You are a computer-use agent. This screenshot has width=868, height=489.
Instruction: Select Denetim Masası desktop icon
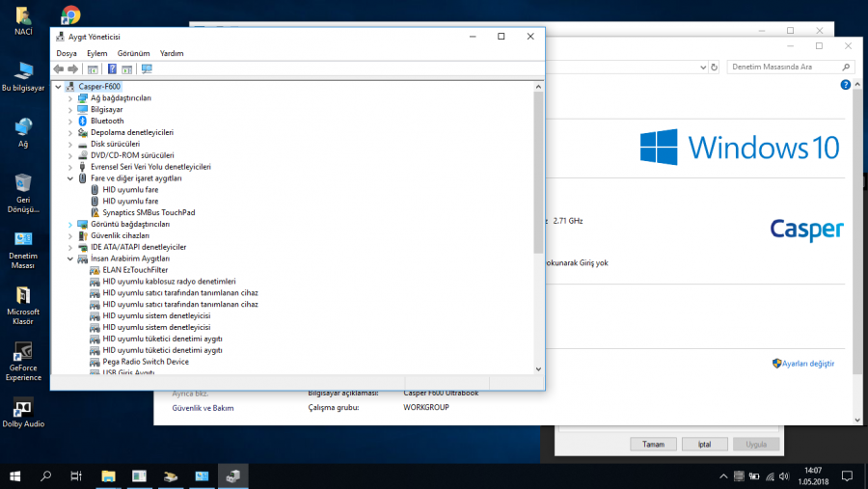pyautogui.click(x=23, y=250)
